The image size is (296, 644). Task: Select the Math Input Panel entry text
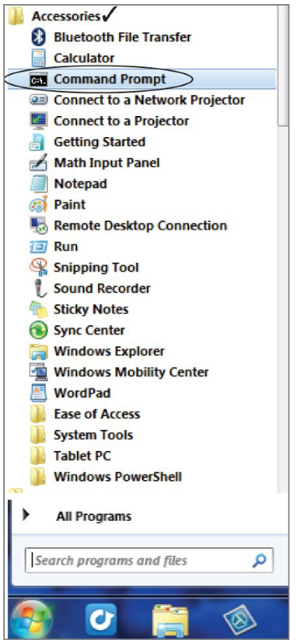[107, 163]
